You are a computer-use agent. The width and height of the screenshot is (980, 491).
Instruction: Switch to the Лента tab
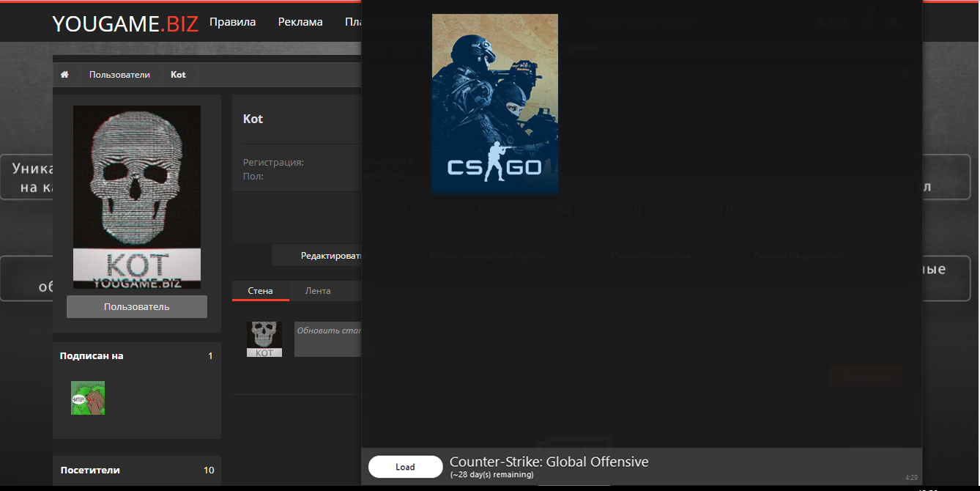pyautogui.click(x=318, y=291)
